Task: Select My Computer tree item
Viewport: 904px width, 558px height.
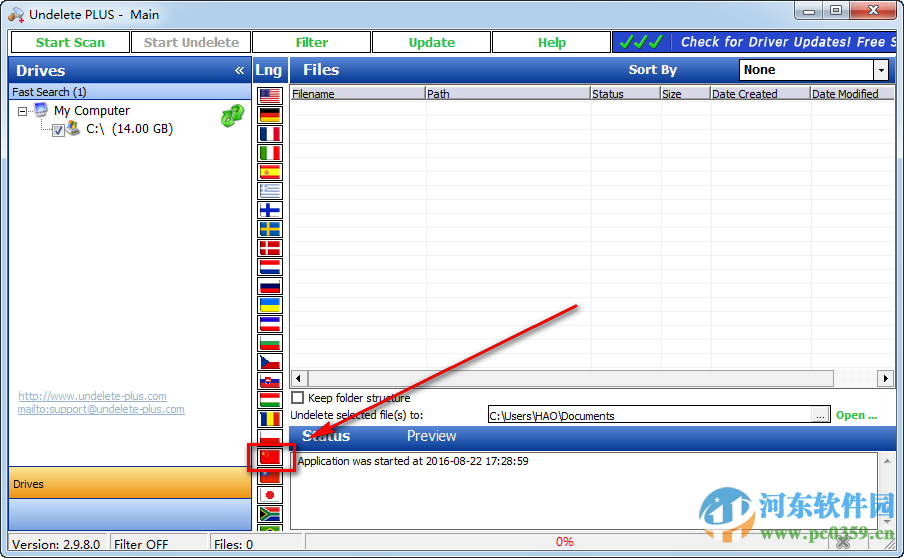Action: (92, 111)
